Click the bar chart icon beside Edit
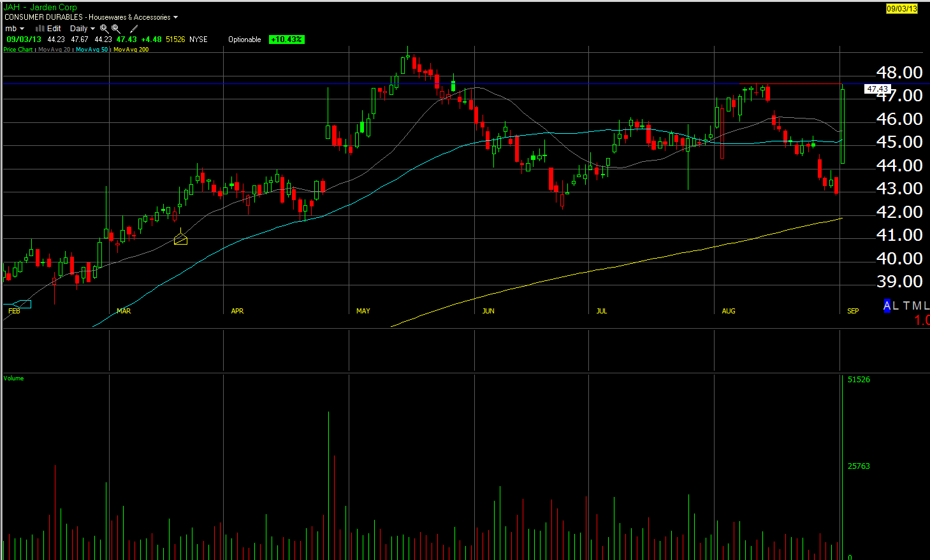Image resolution: width=930 pixels, height=560 pixels. (40, 29)
